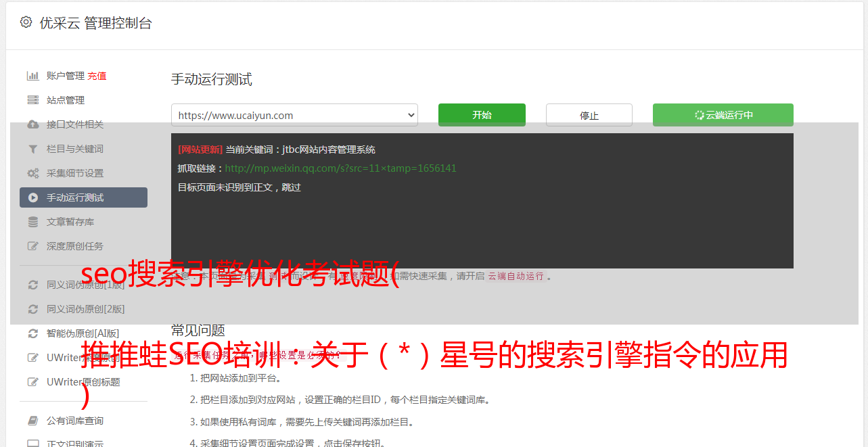Click the gears icon for 采集细节设置
Viewport: 868px width, 447px height.
32,173
